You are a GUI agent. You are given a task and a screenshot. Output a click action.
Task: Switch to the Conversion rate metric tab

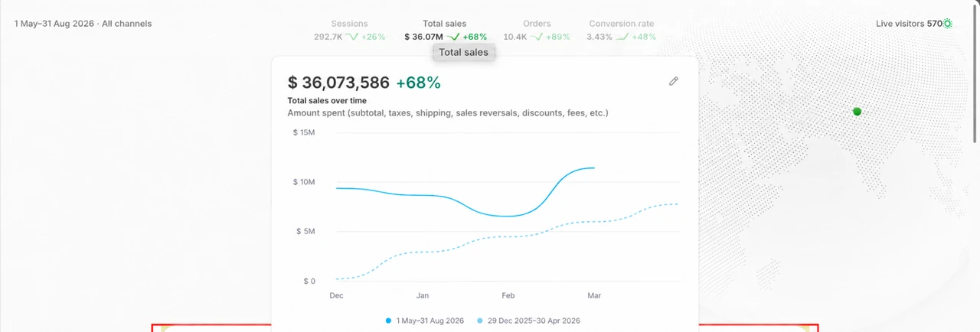tap(622, 30)
